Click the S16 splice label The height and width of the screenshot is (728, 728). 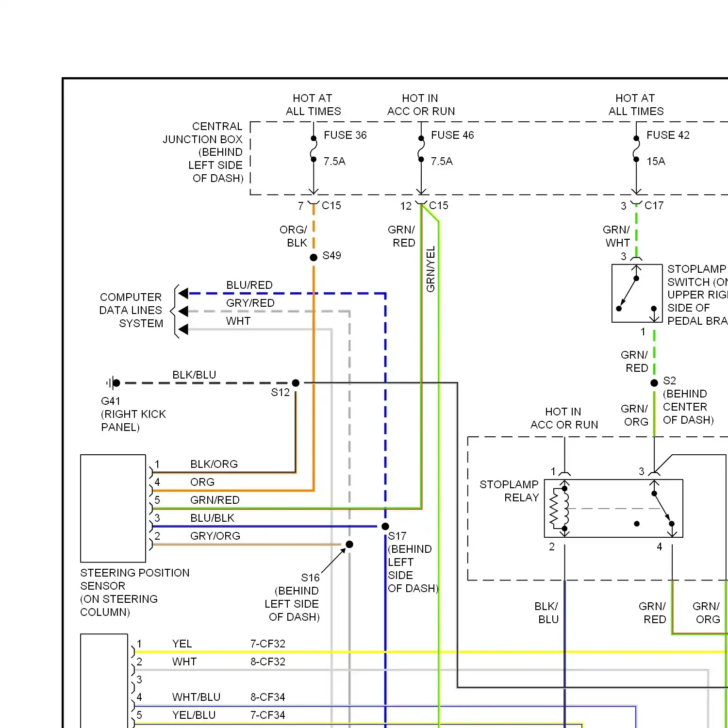pos(310,578)
